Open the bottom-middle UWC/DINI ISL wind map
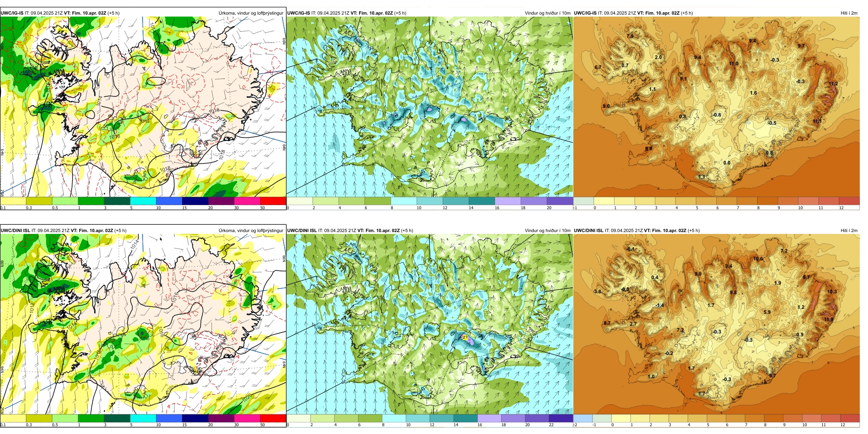868x434 pixels. 429,324
